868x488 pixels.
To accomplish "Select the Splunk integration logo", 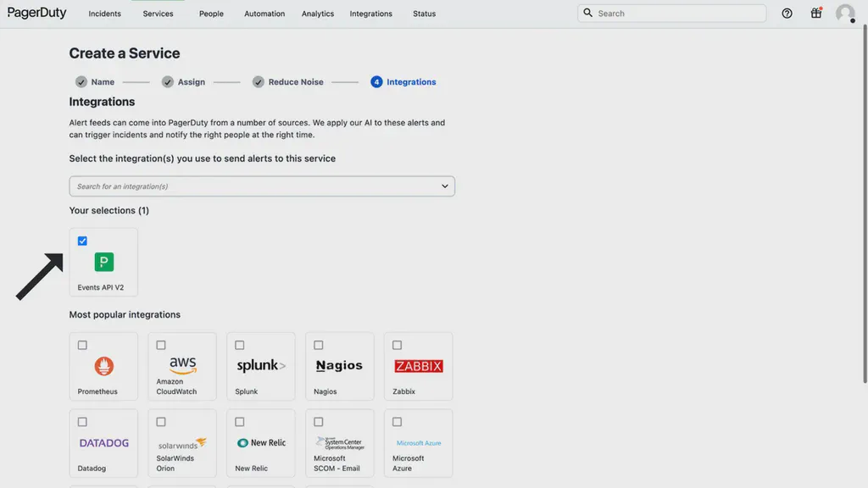I will point(260,365).
